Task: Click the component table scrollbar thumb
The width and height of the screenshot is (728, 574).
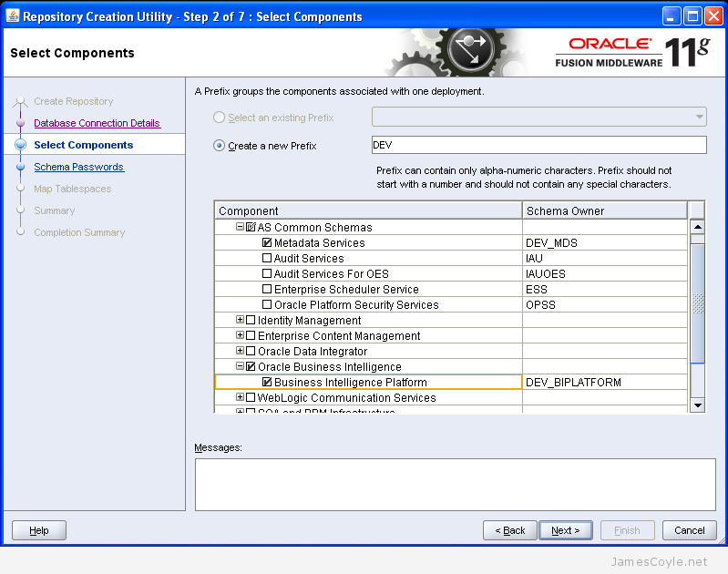Action: coord(697,302)
